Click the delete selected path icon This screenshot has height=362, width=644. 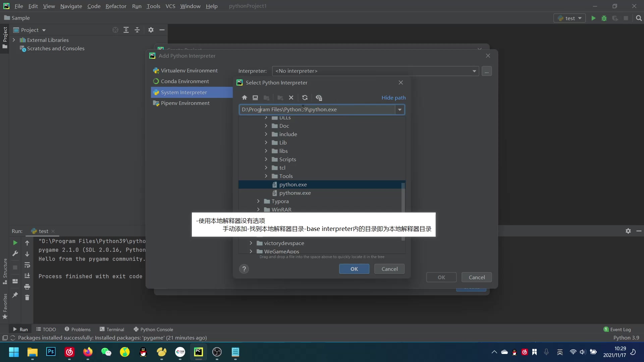coord(291,98)
